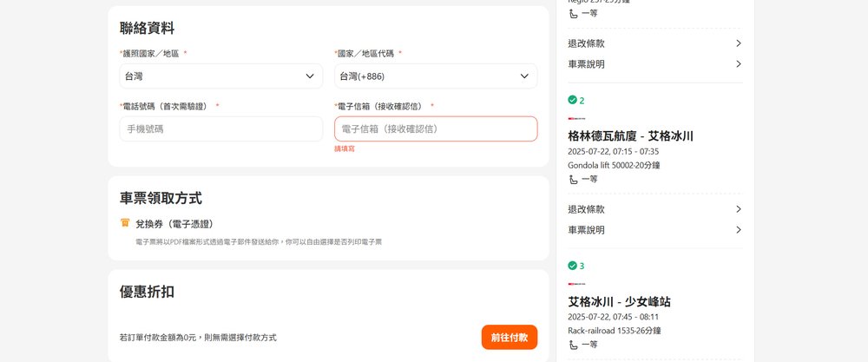Screen dimensions: 868x362
Task: Click the 電子票將以PDF檔案形式 description text
Action: [x=259, y=242]
